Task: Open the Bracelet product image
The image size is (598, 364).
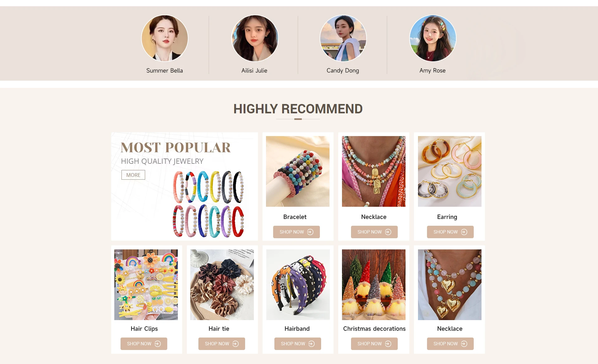Action: (x=298, y=171)
